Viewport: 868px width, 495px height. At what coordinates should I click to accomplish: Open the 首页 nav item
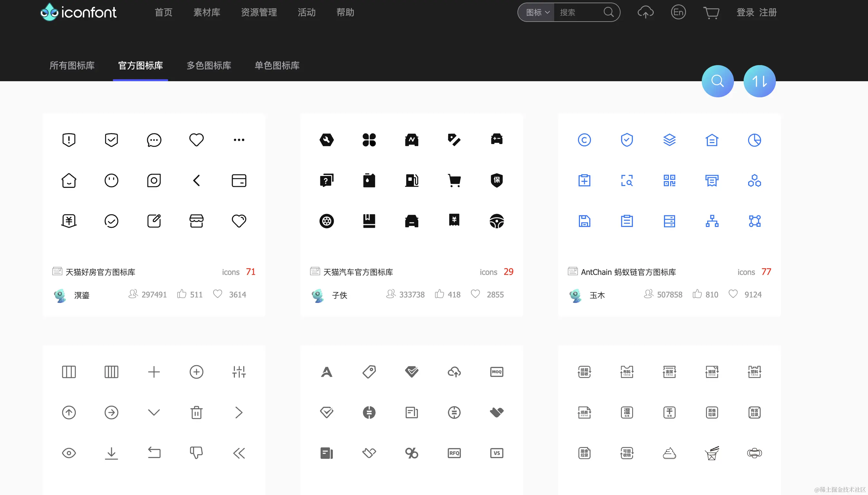pos(163,13)
